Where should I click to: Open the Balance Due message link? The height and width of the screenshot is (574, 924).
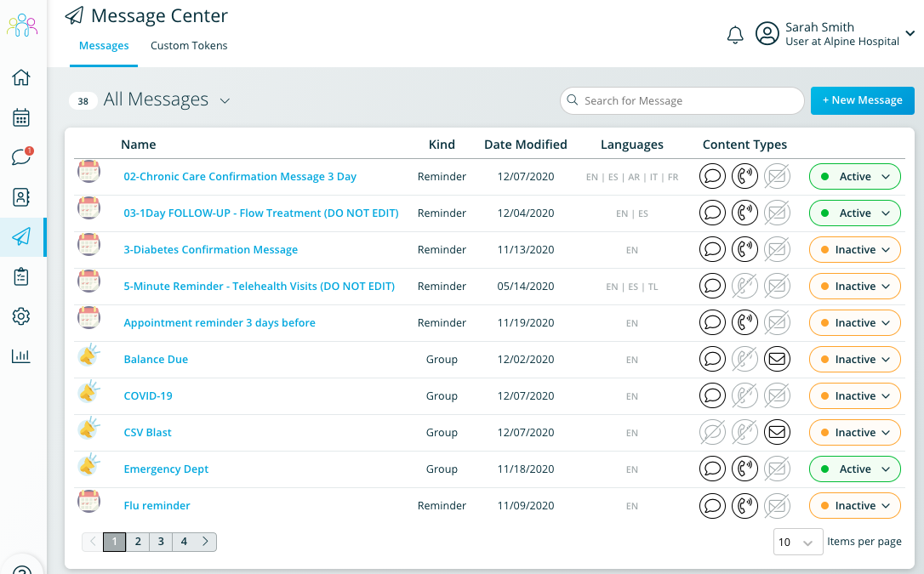157,359
